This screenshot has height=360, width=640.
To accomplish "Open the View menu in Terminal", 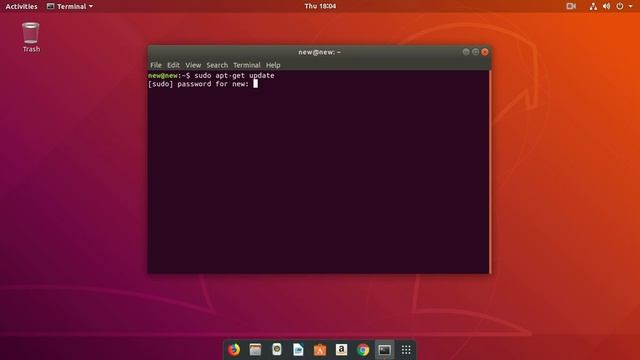I will pyautogui.click(x=193, y=65).
